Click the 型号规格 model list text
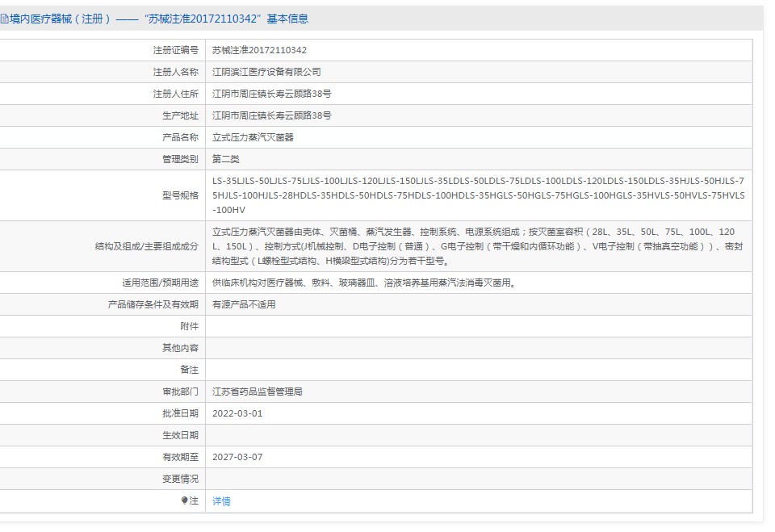This screenshot has height=532, width=775. 479,195
